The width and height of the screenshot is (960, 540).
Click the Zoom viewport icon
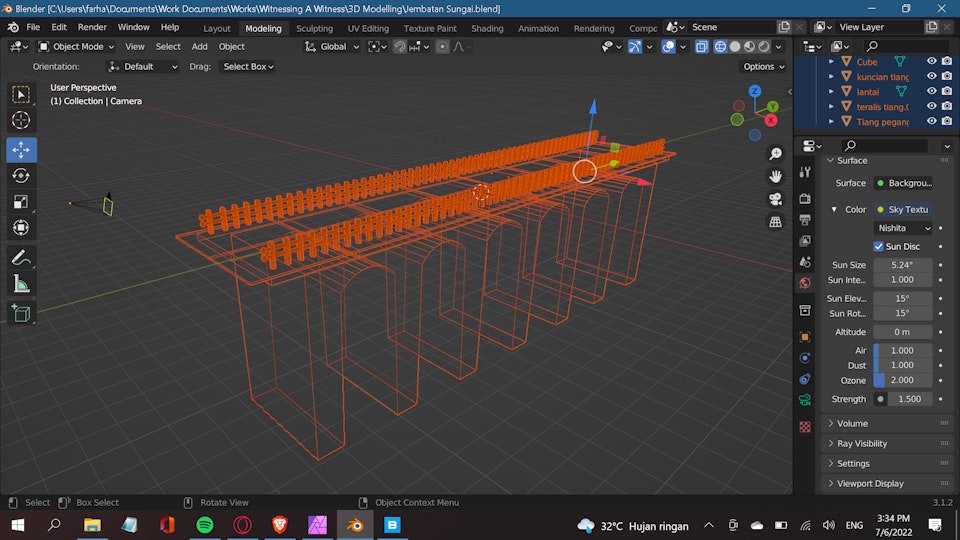775,154
